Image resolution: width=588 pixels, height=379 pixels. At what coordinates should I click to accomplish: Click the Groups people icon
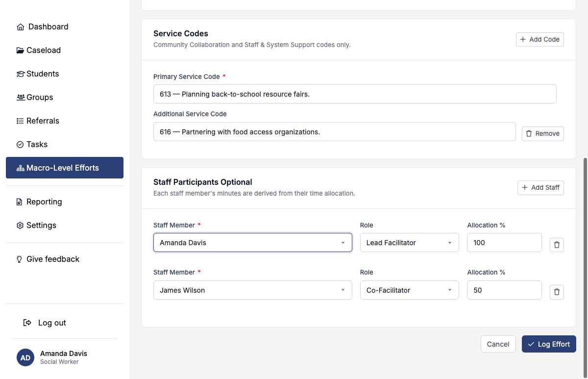(x=21, y=98)
